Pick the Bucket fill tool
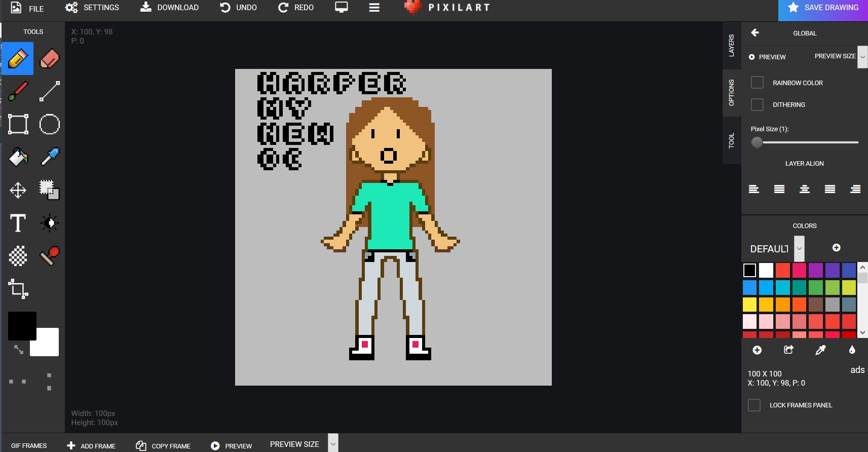The height and width of the screenshot is (452, 868). (x=18, y=157)
